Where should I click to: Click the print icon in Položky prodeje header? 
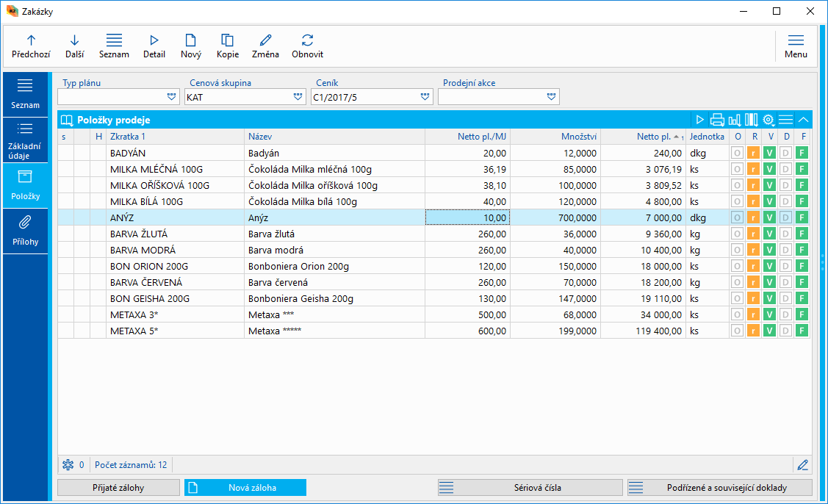point(717,120)
